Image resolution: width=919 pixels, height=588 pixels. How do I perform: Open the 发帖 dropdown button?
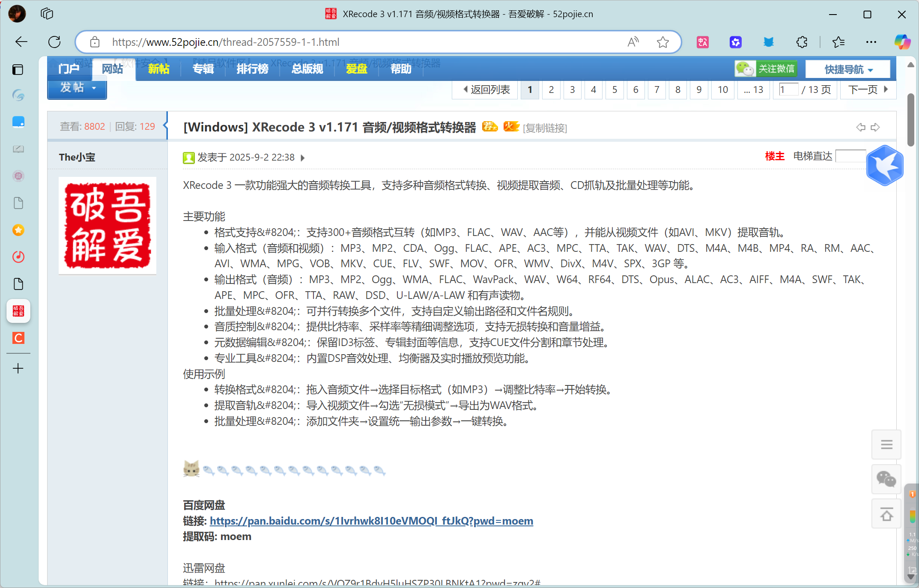pos(77,88)
